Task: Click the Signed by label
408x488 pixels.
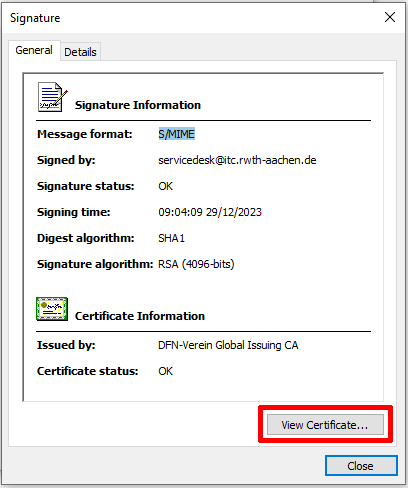Action: 66,160
